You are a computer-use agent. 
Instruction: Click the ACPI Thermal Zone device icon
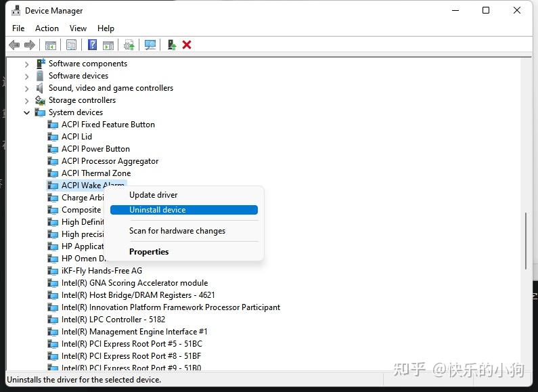click(53, 173)
